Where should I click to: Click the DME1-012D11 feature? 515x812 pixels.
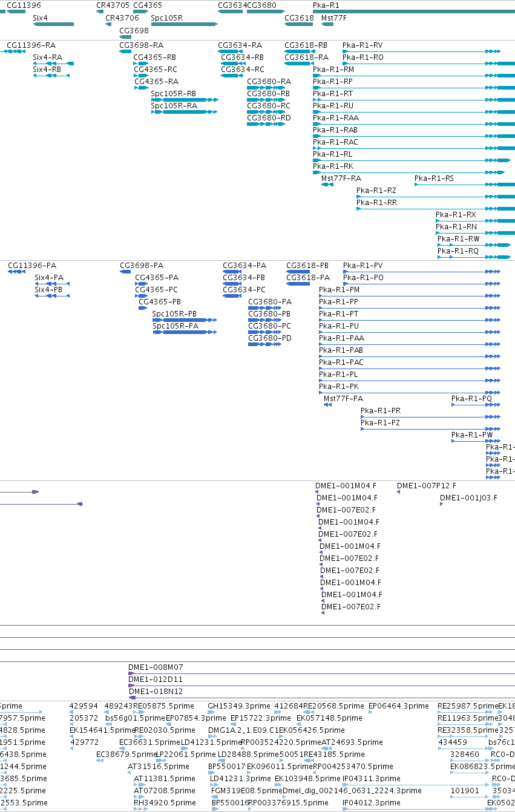(156, 679)
